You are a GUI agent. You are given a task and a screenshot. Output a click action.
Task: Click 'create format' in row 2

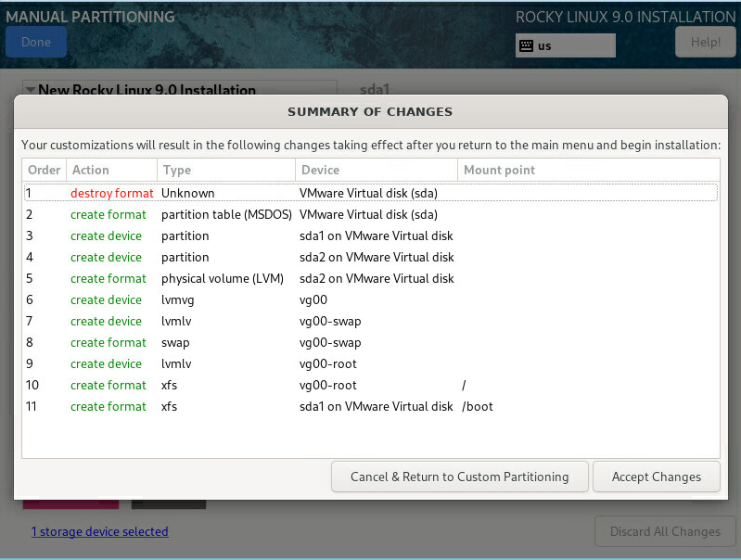click(109, 214)
